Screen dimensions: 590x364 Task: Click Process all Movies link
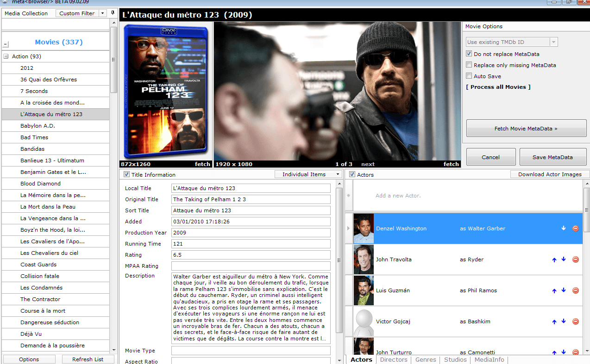(498, 87)
